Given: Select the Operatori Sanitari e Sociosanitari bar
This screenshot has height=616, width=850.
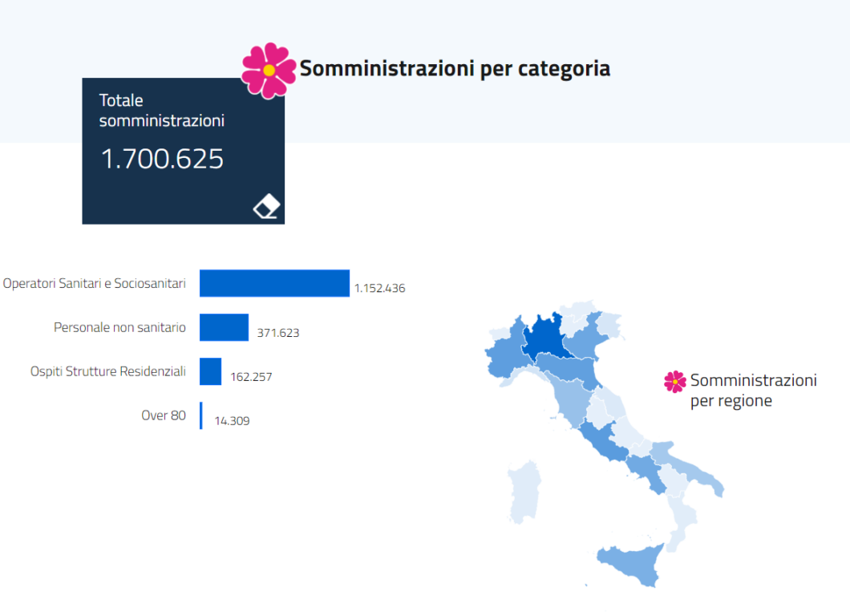Looking at the screenshot, I should click(274, 283).
